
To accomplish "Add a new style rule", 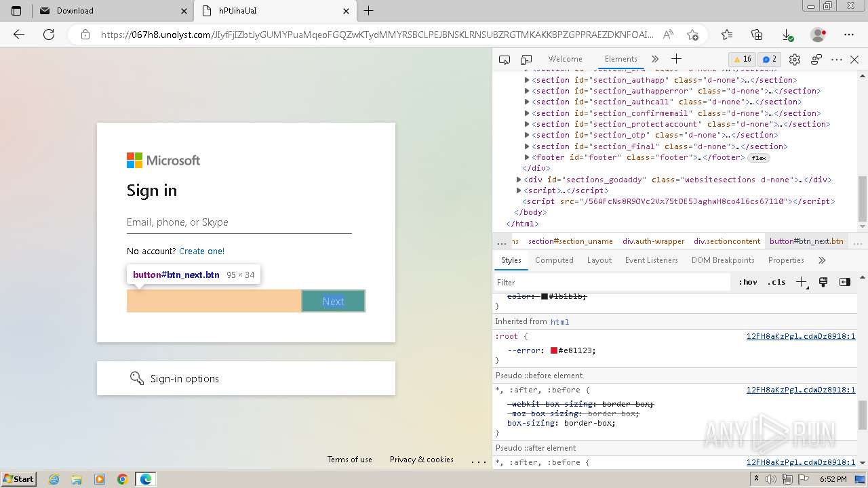I will [802, 282].
